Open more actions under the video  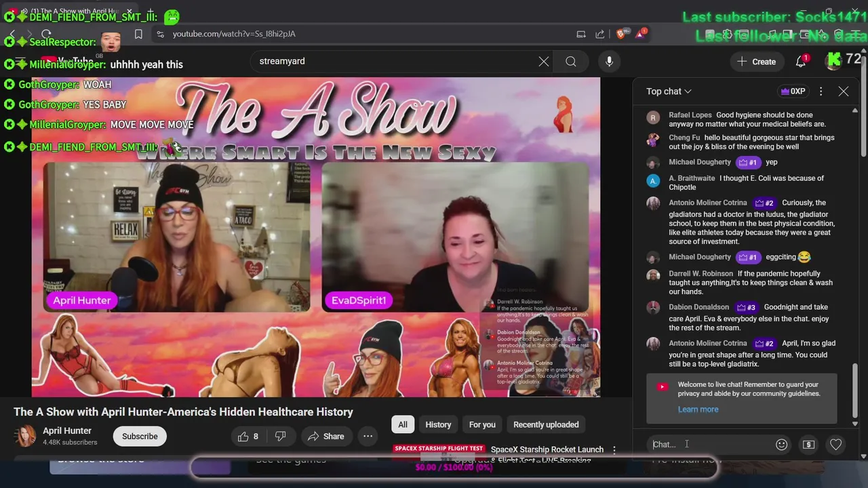click(x=368, y=436)
